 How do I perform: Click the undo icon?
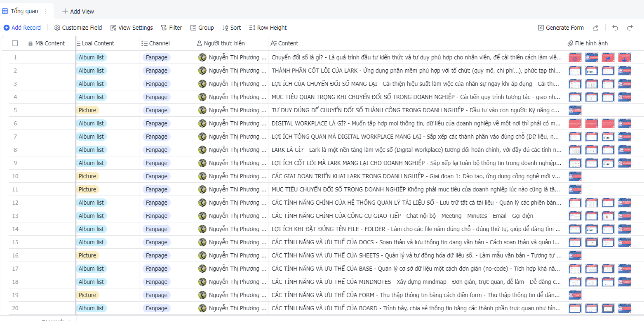(x=615, y=28)
